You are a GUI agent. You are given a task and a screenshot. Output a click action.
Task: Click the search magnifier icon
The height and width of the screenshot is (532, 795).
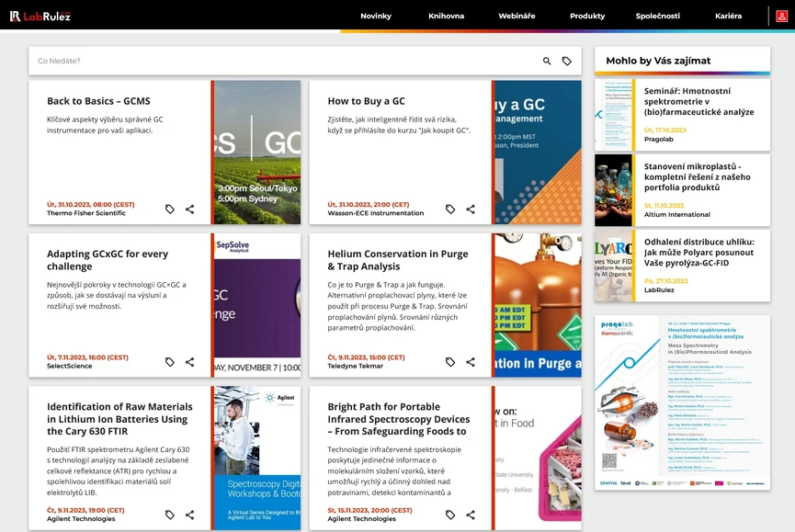coord(547,61)
